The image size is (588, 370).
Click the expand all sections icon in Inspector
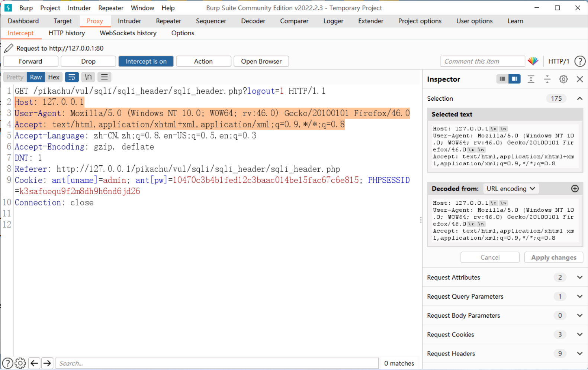(531, 79)
